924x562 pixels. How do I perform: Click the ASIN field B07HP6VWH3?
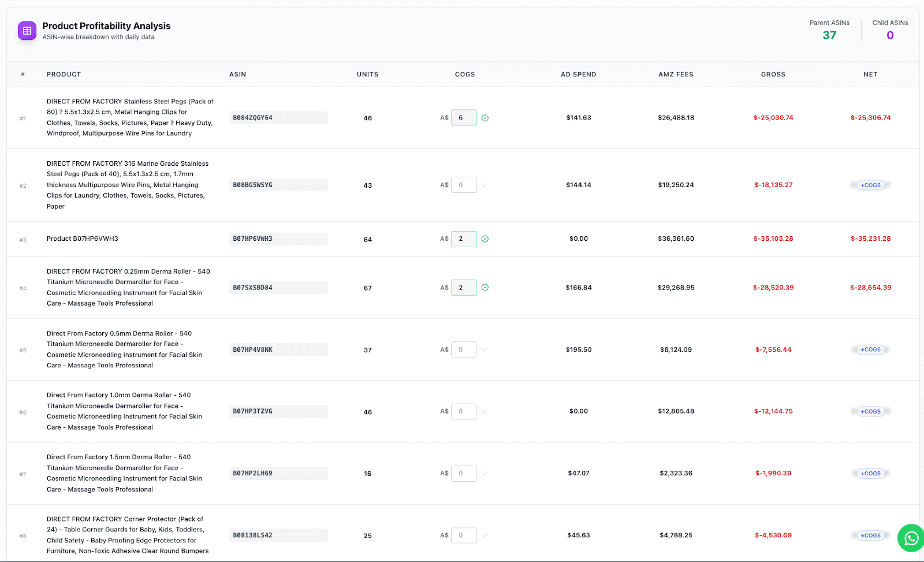tap(278, 239)
